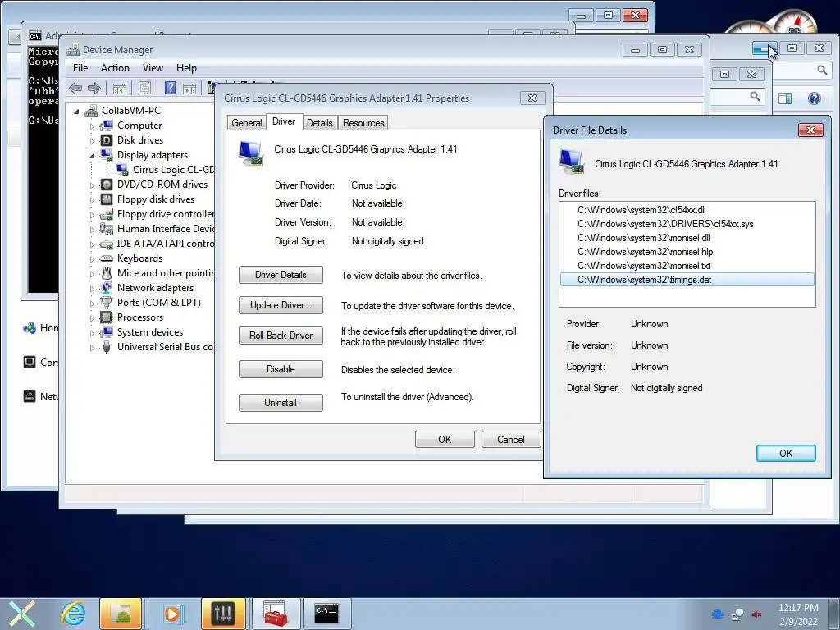840x630 pixels.
Task: Open the Help menu in Device Manager
Action: [x=186, y=68]
